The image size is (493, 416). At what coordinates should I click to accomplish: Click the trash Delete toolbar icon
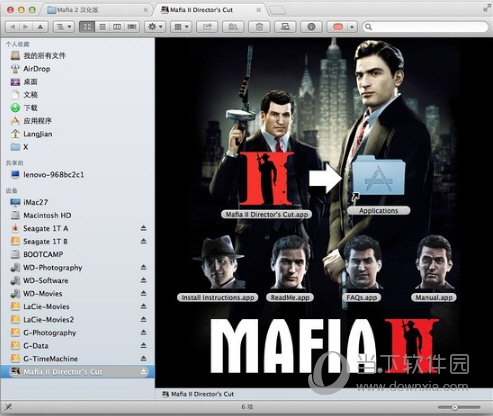pos(259,27)
